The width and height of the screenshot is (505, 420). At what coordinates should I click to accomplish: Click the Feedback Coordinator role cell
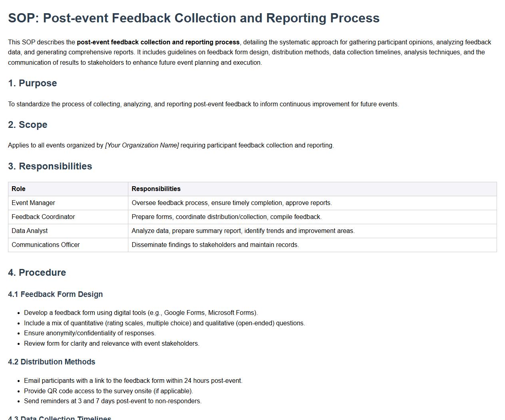pos(43,217)
